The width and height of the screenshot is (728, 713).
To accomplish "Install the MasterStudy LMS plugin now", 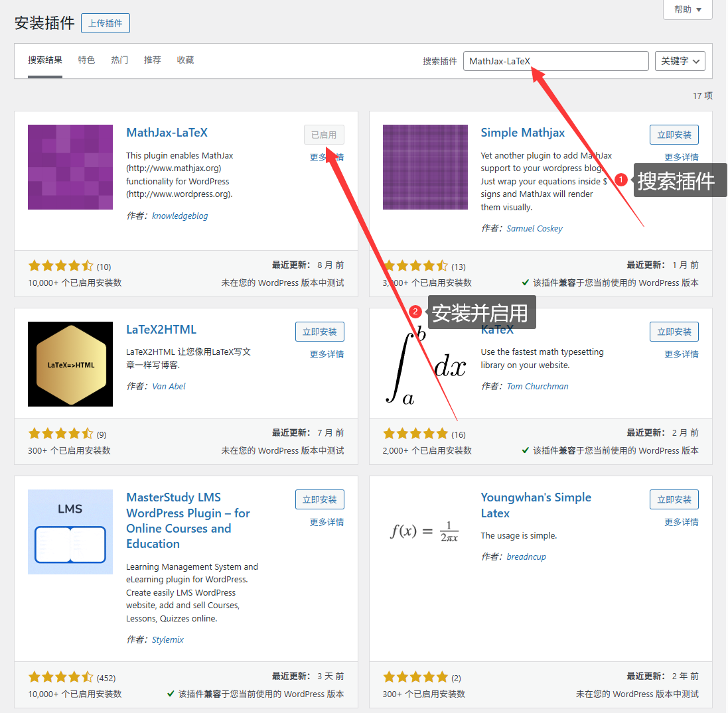I will (319, 499).
